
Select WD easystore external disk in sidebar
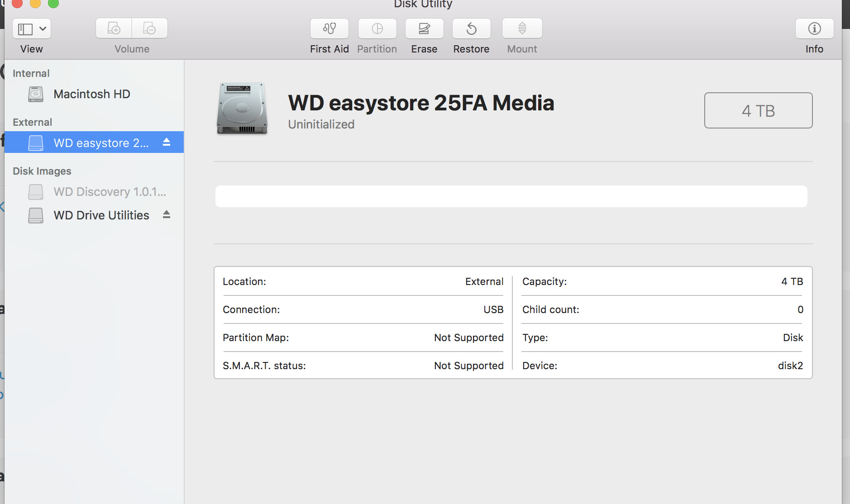pos(94,143)
